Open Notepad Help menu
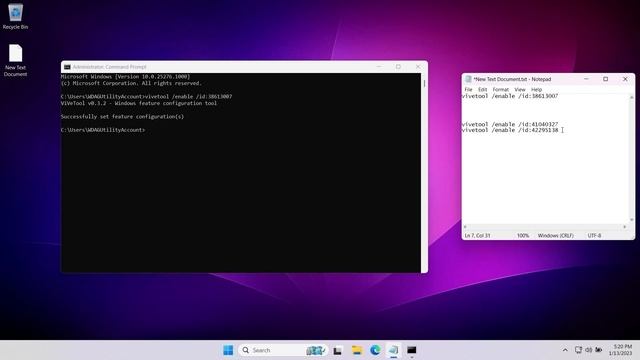 (x=536, y=89)
